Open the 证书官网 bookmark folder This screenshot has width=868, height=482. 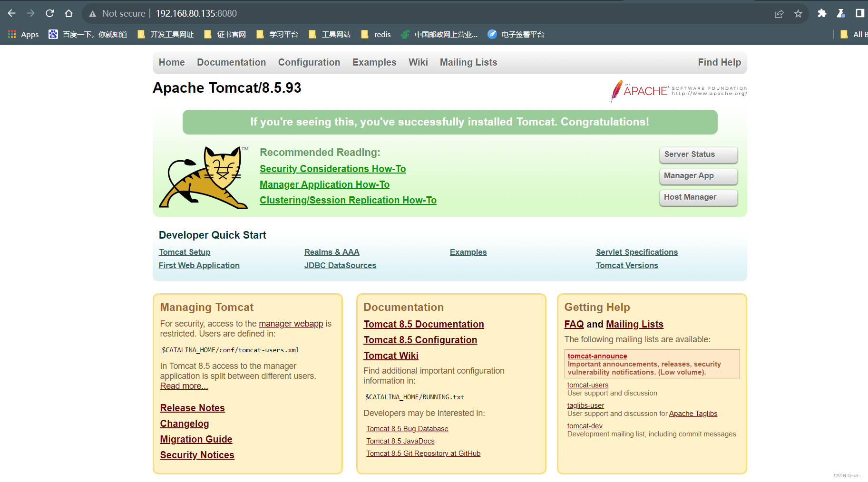(225, 34)
